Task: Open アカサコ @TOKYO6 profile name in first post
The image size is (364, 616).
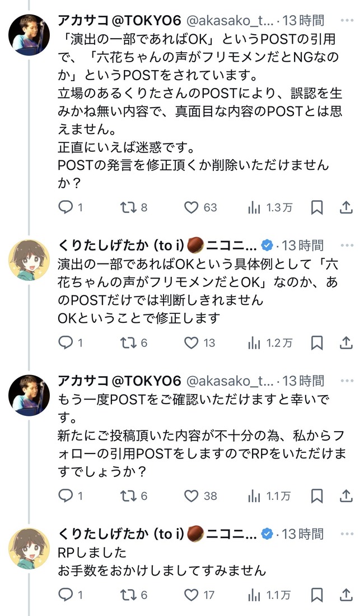Action: tap(119, 20)
